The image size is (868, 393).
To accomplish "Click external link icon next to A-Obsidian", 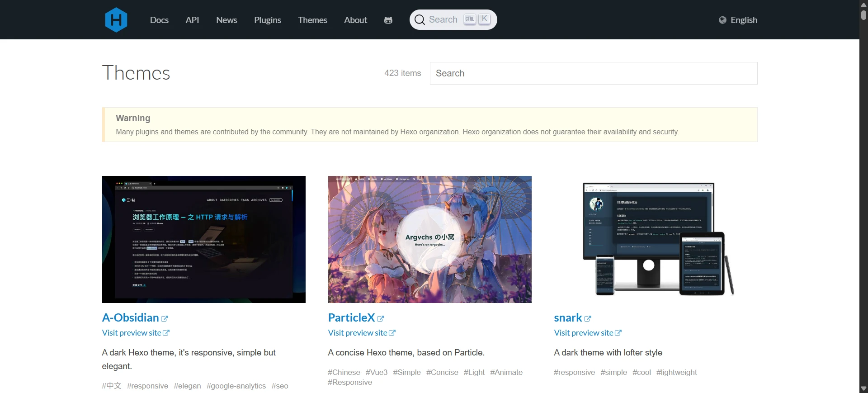I will [x=165, y=319].
